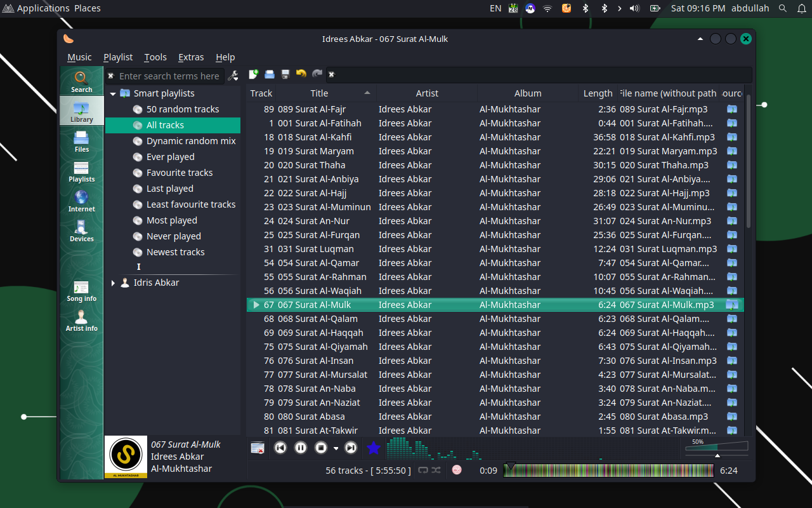
Task: Click the save playlist floppy icon
Action: tap(285, 74)
